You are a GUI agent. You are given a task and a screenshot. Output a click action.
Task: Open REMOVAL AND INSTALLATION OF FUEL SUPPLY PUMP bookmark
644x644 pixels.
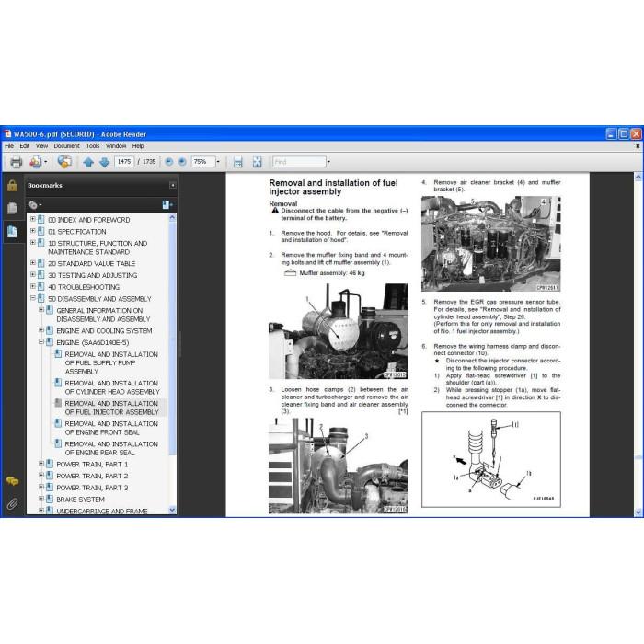111,362
